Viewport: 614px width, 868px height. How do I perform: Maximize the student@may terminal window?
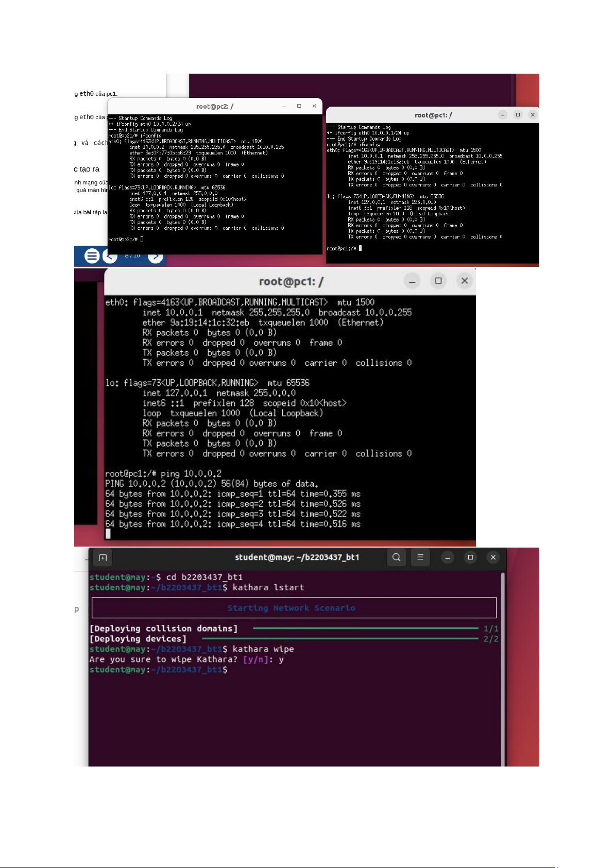pyautogui.click(x=470, y=557)
